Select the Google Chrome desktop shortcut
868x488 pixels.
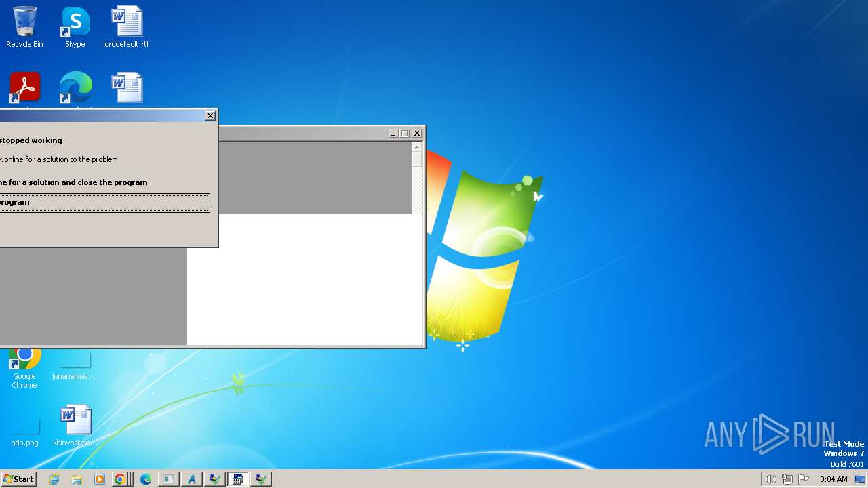[x=24, y=369]
